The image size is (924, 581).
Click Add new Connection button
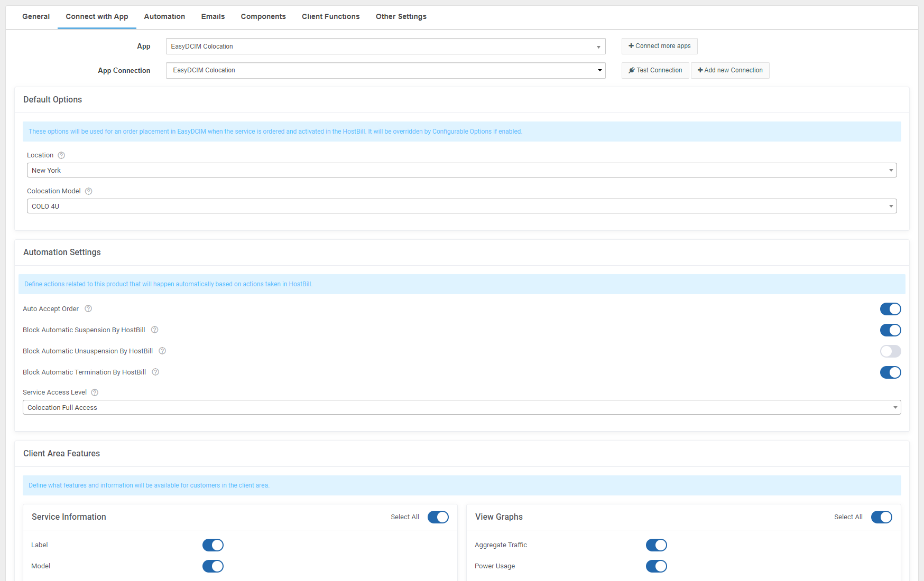pyautogui.click(x=730, y=70)
